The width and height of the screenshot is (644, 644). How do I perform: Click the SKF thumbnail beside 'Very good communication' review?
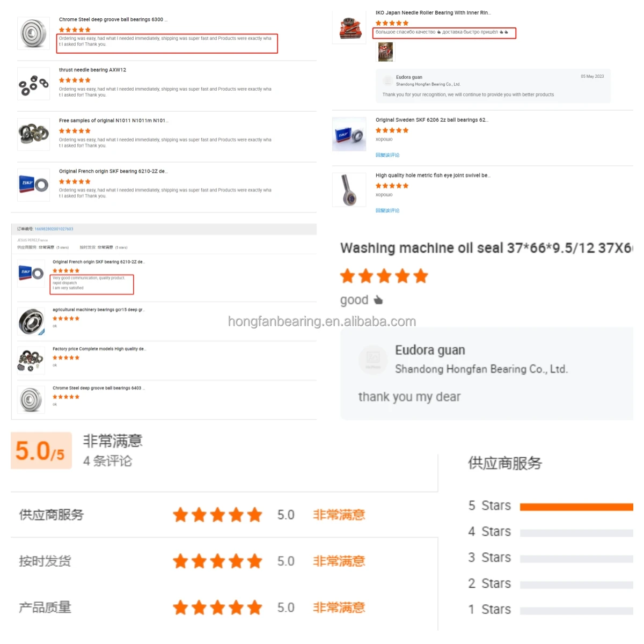pos(31,273)
